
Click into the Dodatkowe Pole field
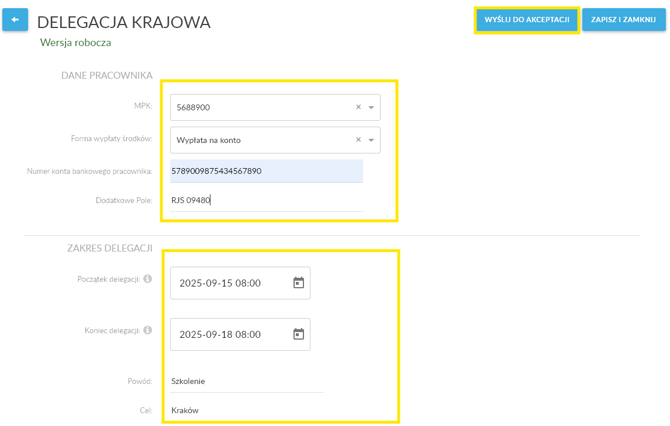tap(266, 200)
